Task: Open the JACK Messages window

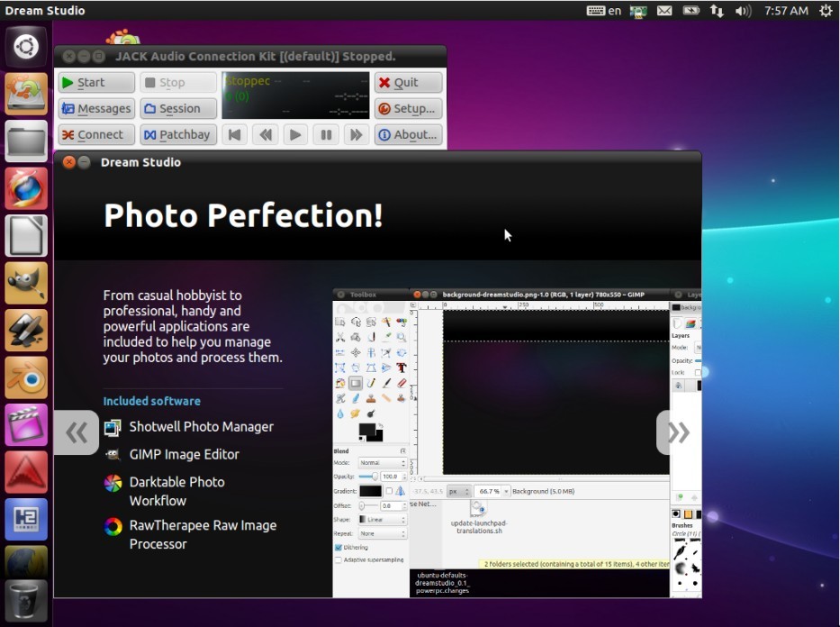Action: pyautogui.click(x=96, y=108)
